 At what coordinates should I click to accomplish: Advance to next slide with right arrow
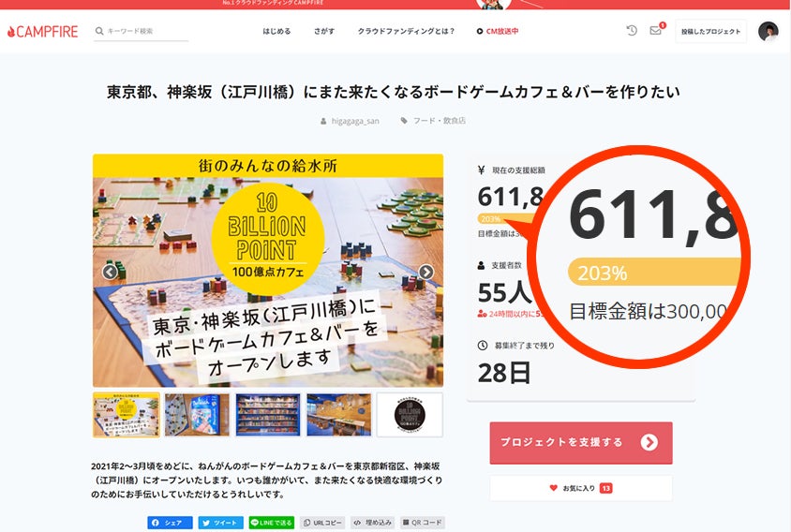click(x=426, y=272)
